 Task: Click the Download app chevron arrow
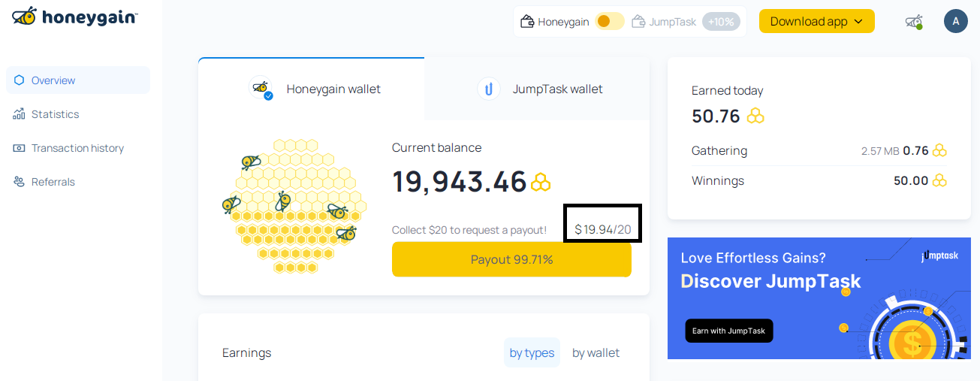pos(858,22)
